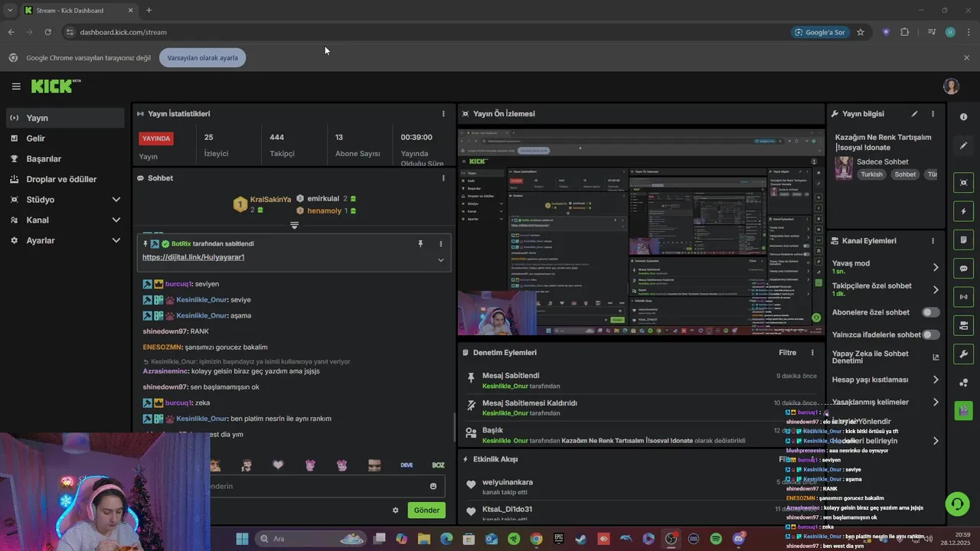Viewport: 980px width, 551px height.
Task: Toggle Yalnızca ifadelerle sohbet switch
Action: click(x=931, y=334)
